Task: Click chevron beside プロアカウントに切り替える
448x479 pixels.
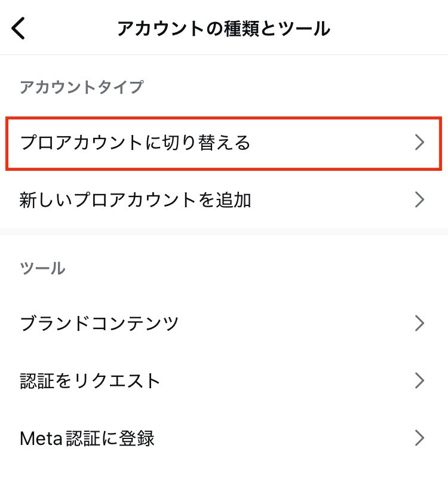Action: [x=419, y=143]
